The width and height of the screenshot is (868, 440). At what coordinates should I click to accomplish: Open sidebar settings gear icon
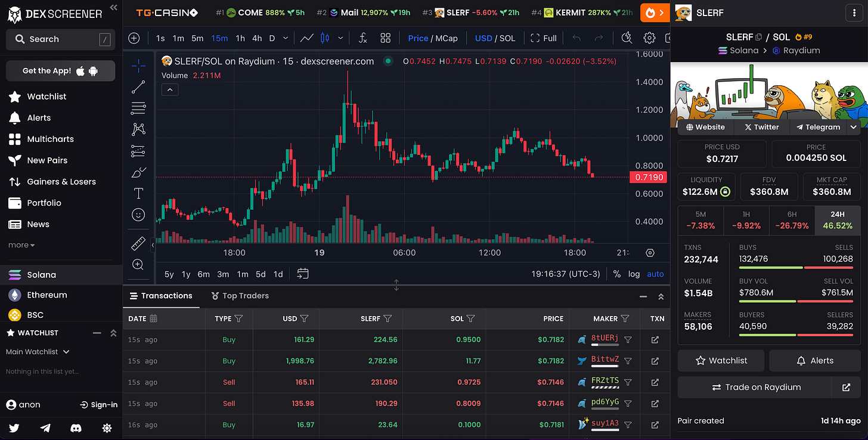click(x=107, y=427)
